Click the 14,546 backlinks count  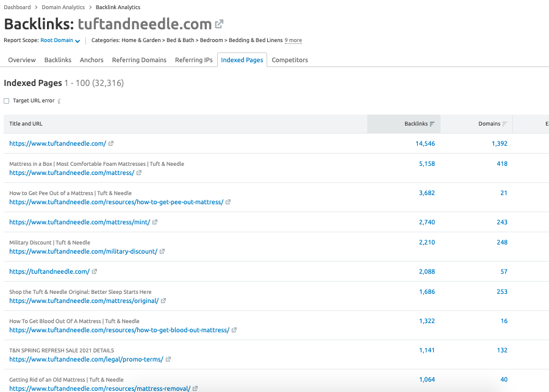coord(425,144)
